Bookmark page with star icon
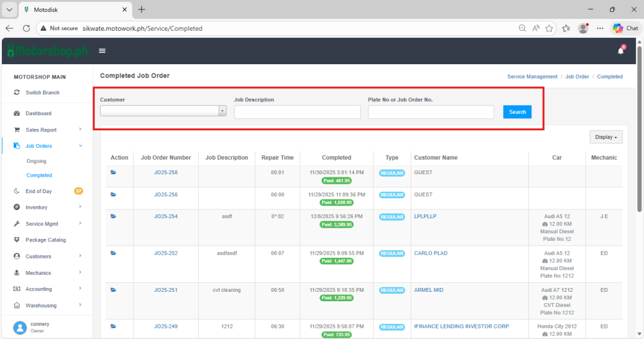Screen dimensions: 644x339 (549, 28)
